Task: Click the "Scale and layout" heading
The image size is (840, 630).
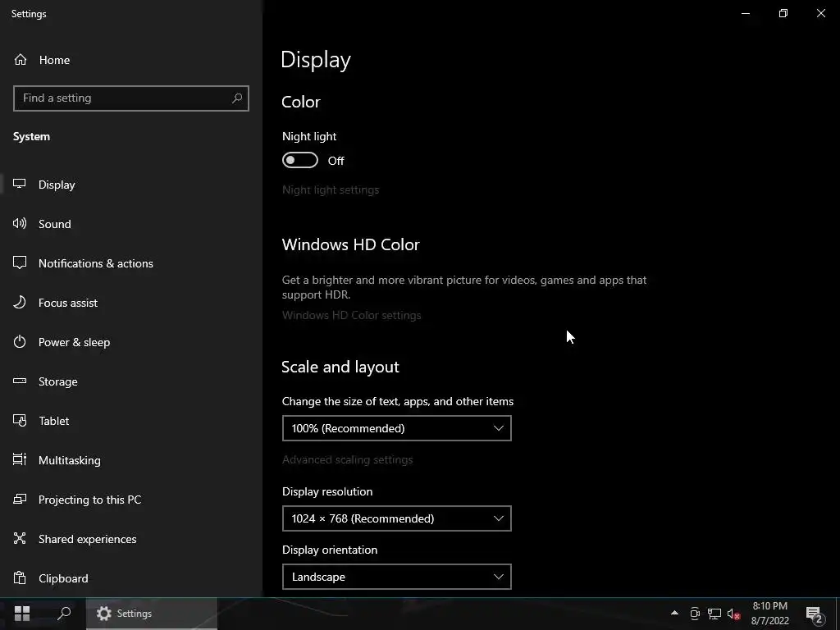Action: (x=340, y=367)
